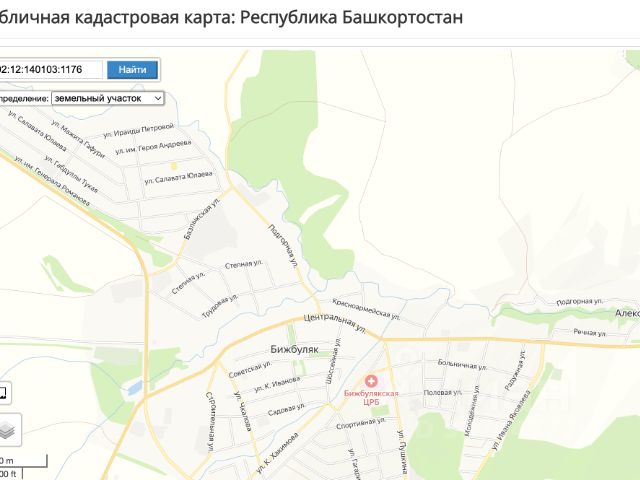Open the map layers switcher icon
The height and width of the screenshot is (480, 640).
tap(8, 430)
